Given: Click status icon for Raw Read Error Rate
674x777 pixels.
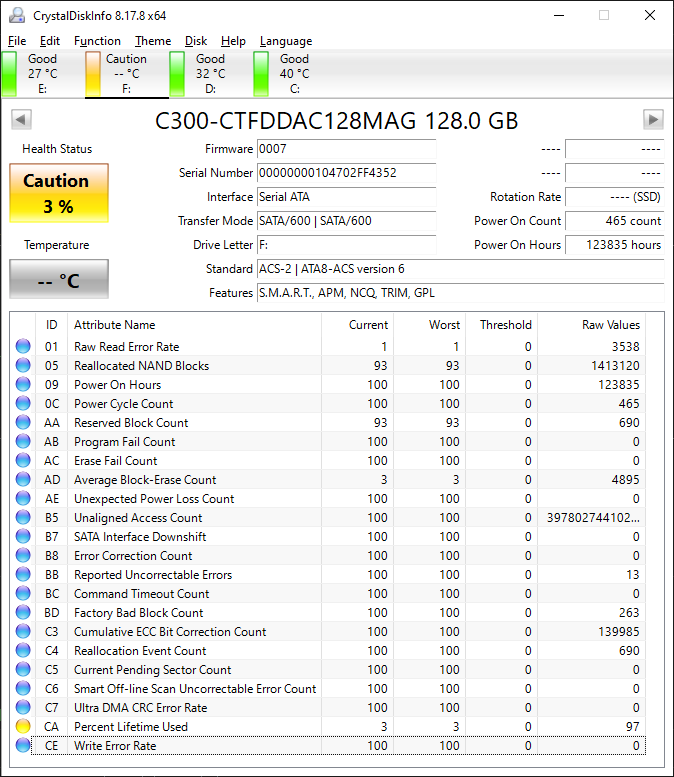Looking at the screenshot, I should 23,346.
